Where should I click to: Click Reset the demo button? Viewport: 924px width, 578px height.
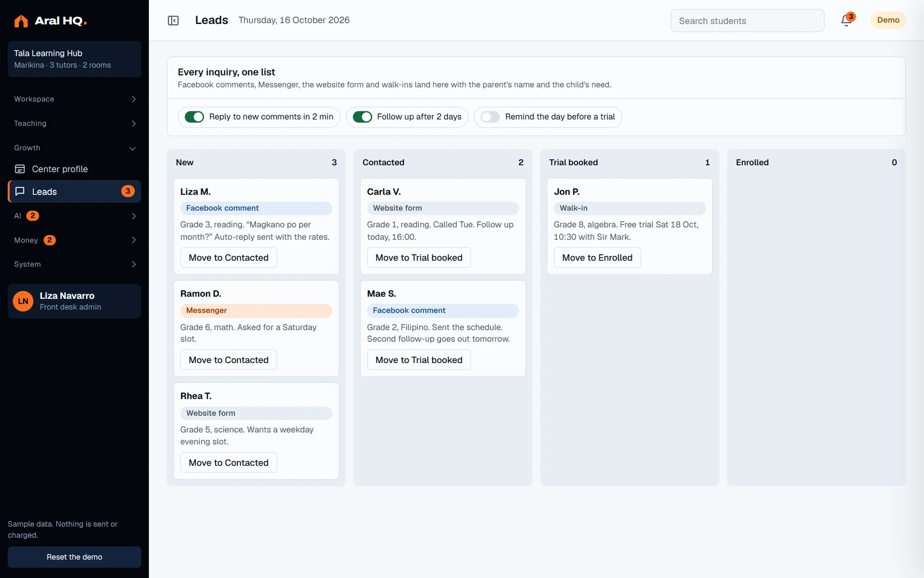[x=74, y=557]
